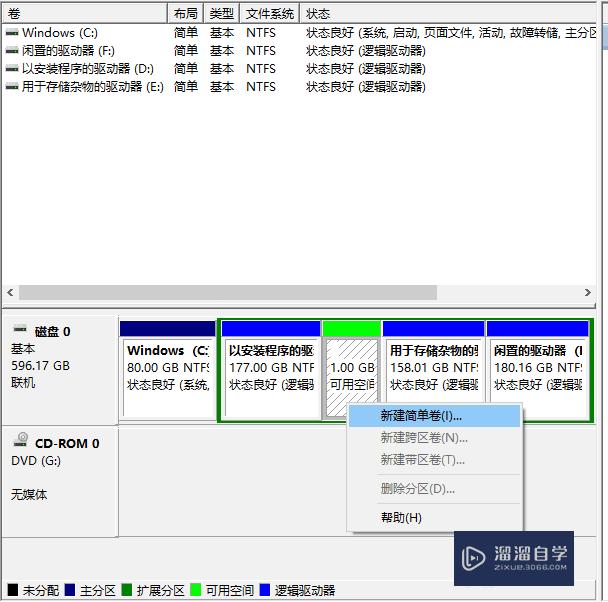Select the 以安装程序的驱动器 (D:) volume row name
Image resolution: width=608 pixels, height=602 pixels.
pyautogui.click(x=88, y=69)
